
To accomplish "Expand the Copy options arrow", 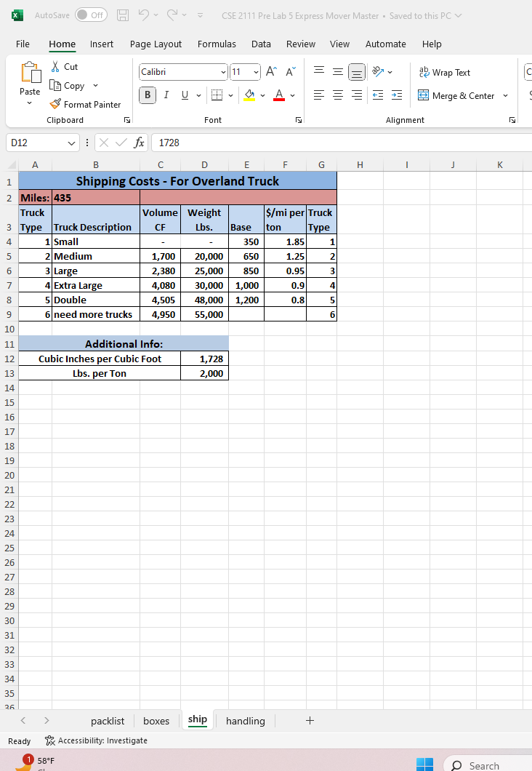I will (x=95, y=86).
